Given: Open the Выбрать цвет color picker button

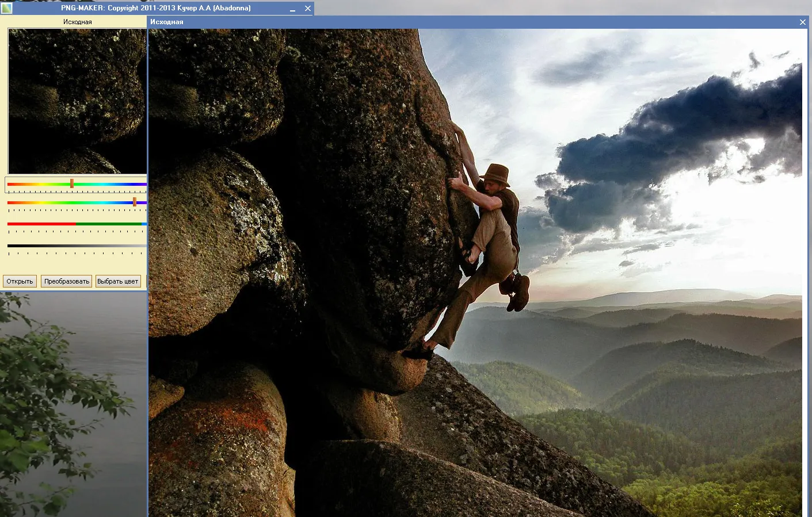Looking at the screenshot, I should click(x=118, y=281).
